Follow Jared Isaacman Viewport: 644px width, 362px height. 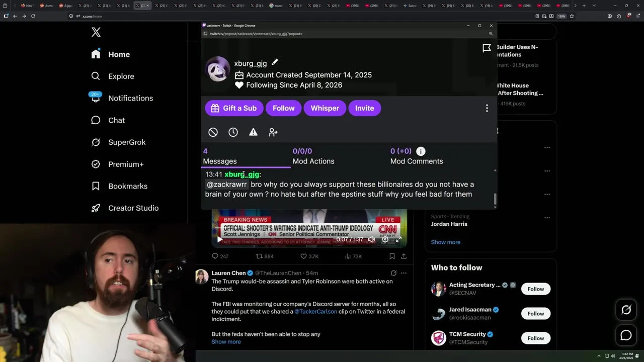[x=536, y=313]
